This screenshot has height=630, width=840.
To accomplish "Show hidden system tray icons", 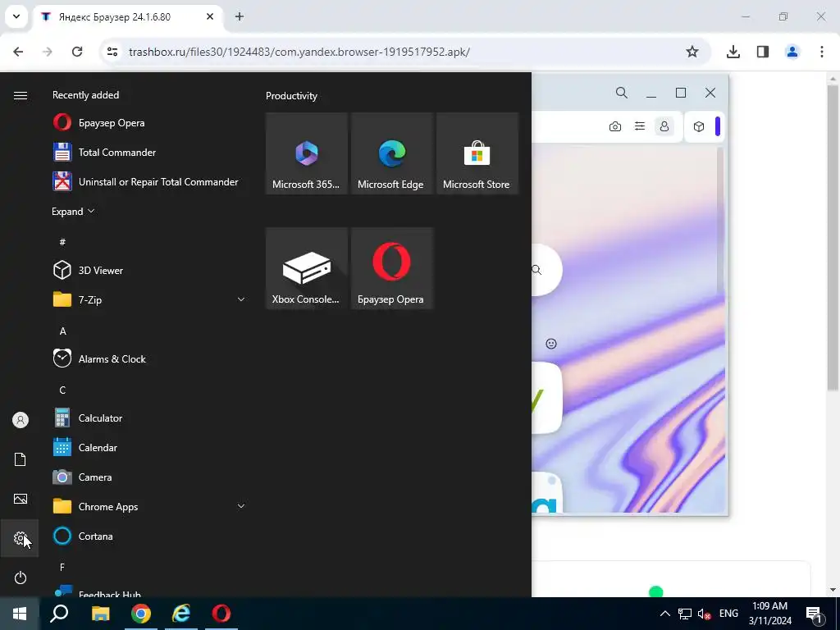I will tap(664, 614).
